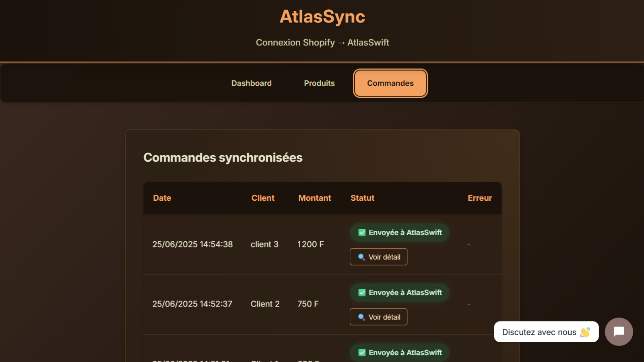The image size is (644, 362).
Task: Select the Commandes tab
Action: [x=390, y=83]
